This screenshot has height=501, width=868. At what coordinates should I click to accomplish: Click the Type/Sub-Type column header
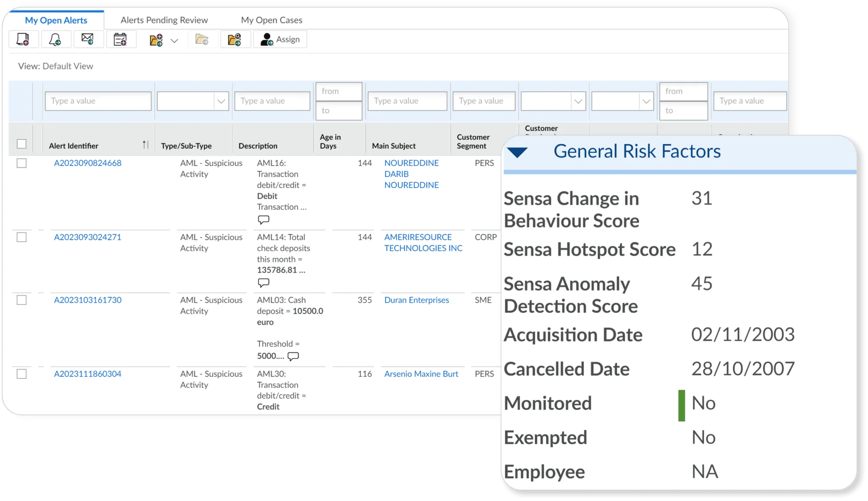[x=186, y=146]
